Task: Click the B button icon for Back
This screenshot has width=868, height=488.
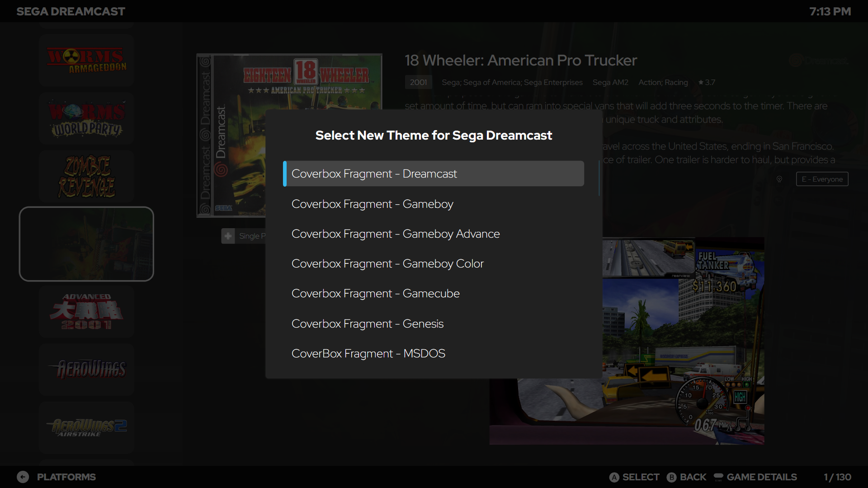Action: click(x=672, y=477)
